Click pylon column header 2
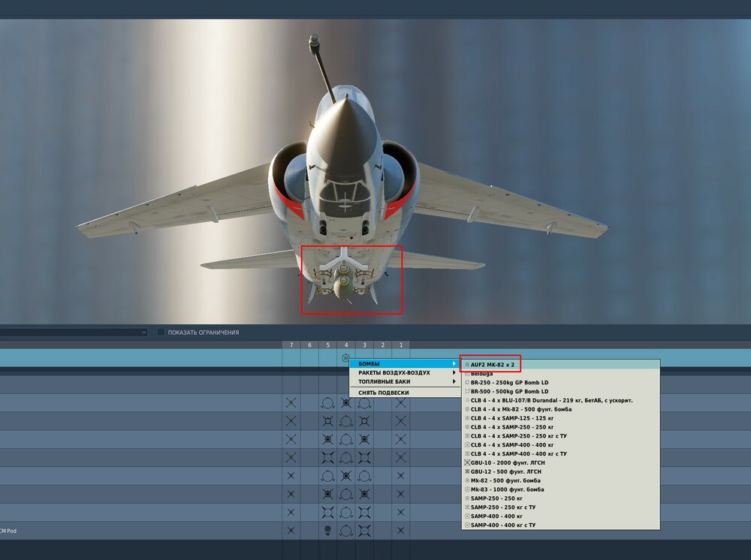Screen dimensions: 751x560 382,345
